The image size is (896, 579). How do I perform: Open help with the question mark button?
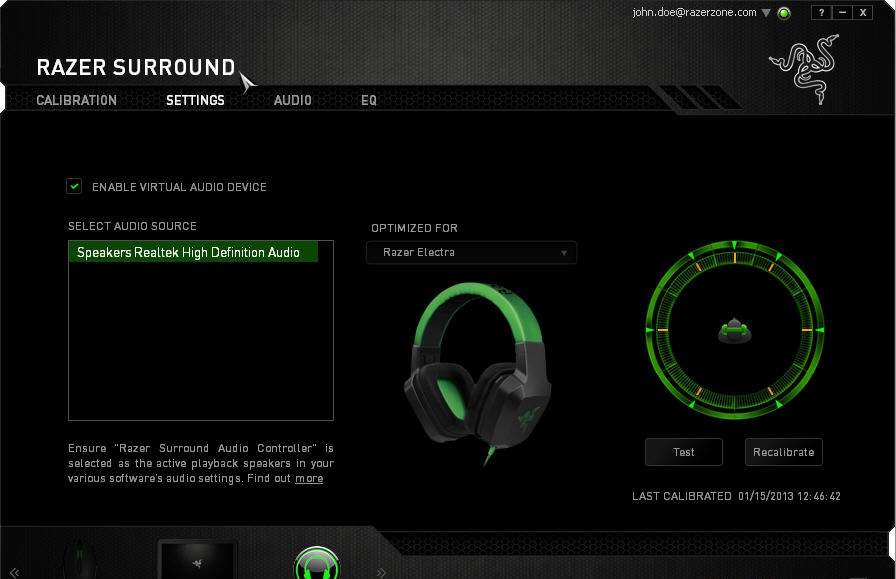(x=821, y=13)
